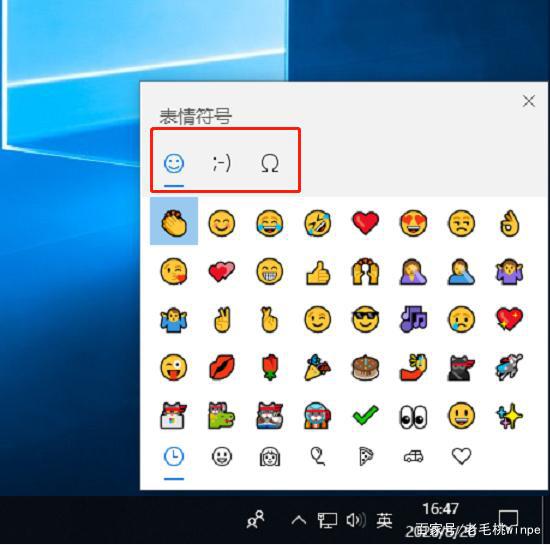Insert the kiss lips mark emoji
Viewport: 550px width, 545px height.
coord(222,368)
